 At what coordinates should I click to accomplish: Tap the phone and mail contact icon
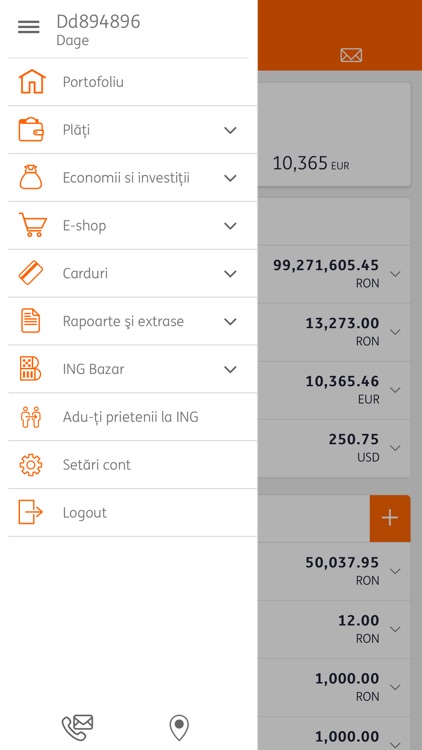point(78,728)
